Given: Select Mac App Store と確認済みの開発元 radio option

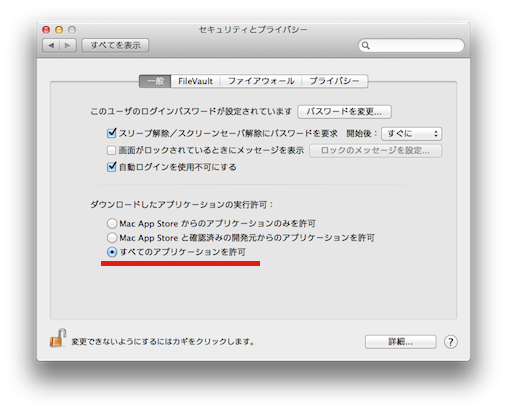Looking at the screenshot, I should tap(112, 238).
